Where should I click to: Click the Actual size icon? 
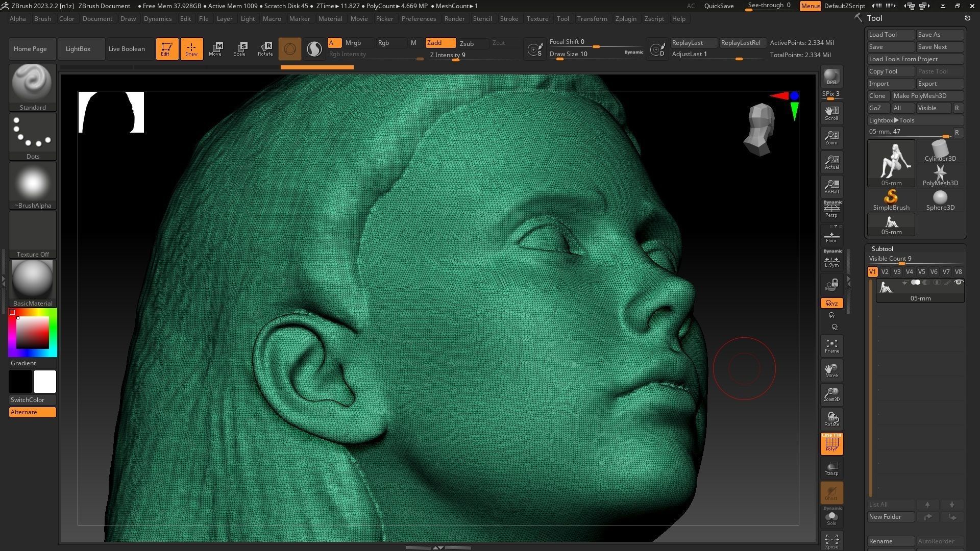pyautogui.click(x=831, y=162)
